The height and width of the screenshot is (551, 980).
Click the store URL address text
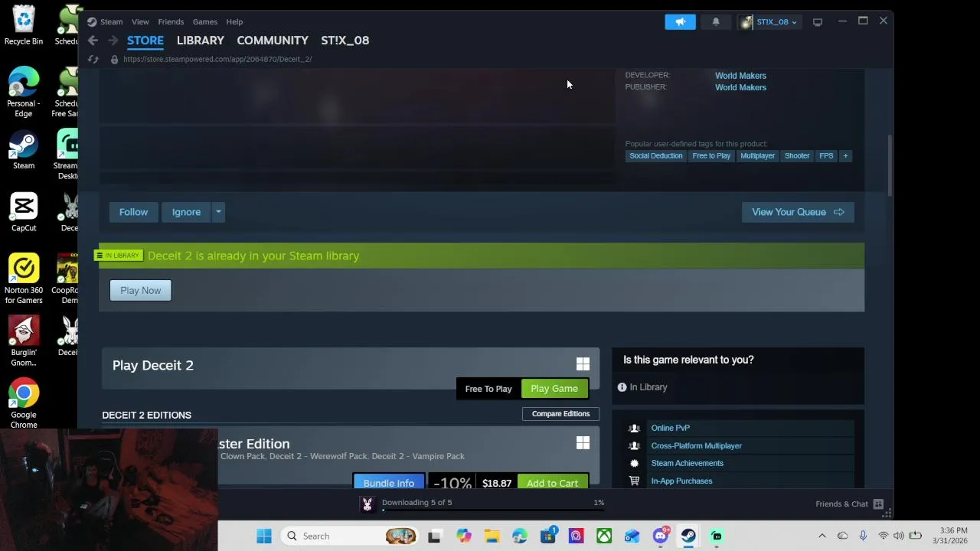point(217,59)
